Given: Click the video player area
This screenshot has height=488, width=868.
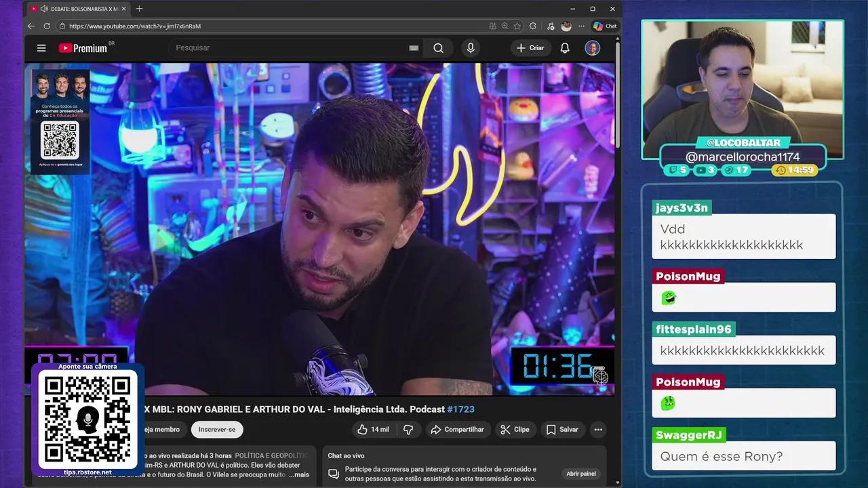Looking at the screenshot, I should pos(319,229).
